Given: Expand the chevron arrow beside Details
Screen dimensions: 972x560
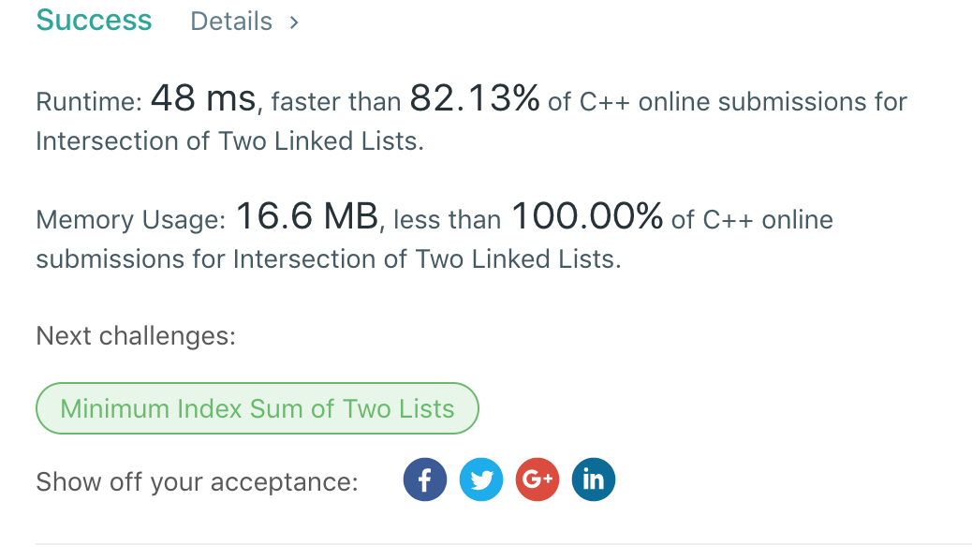Looking at the screenshot, I should click(294, 22).
